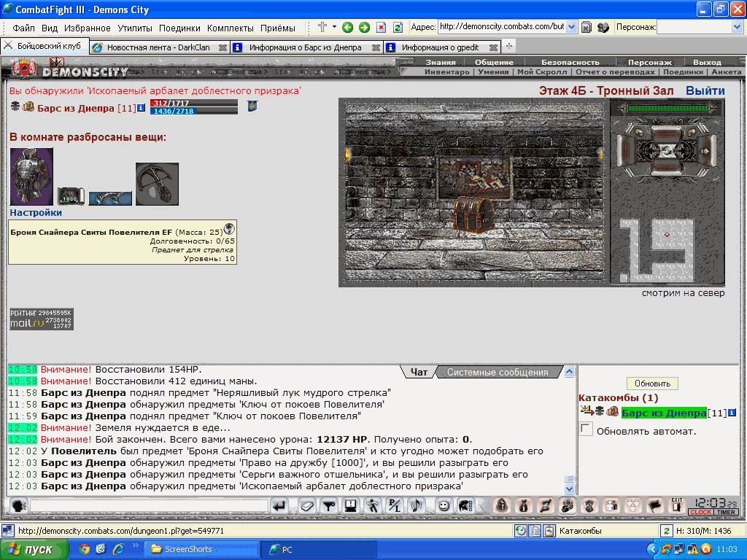Screen dimensions: 747x560
Task: Switch to the Чат tab
Action: click(419, 372)
